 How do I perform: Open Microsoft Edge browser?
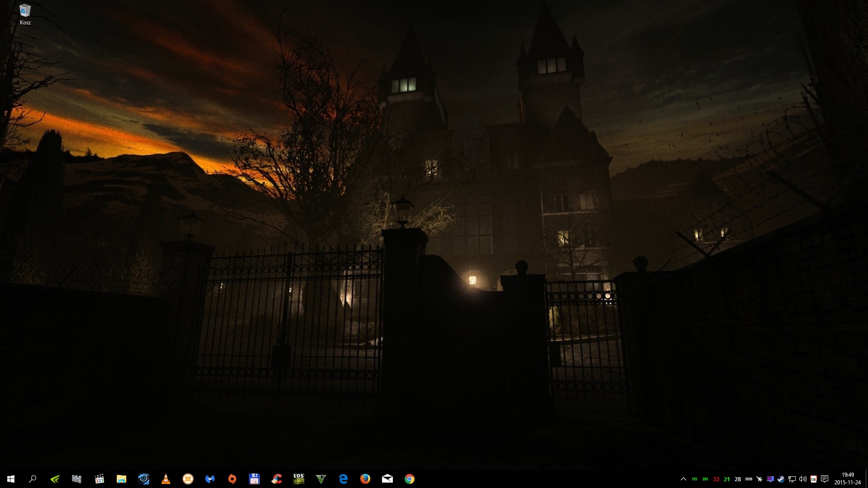click(343, 479)
